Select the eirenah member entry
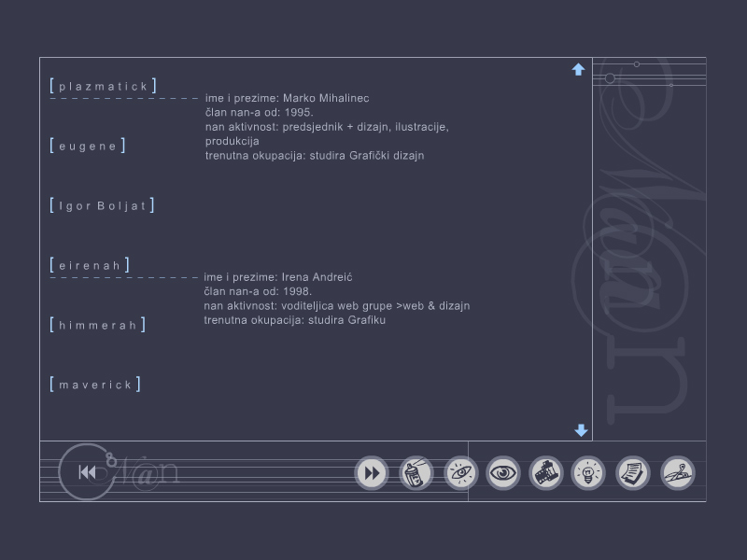 [x=90, y=265]
